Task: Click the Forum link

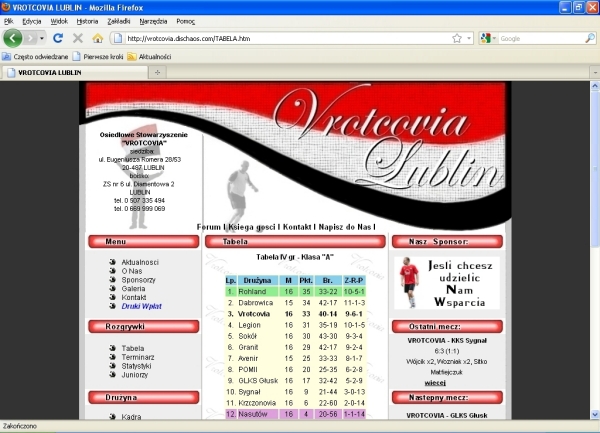Action: point(209,227)
